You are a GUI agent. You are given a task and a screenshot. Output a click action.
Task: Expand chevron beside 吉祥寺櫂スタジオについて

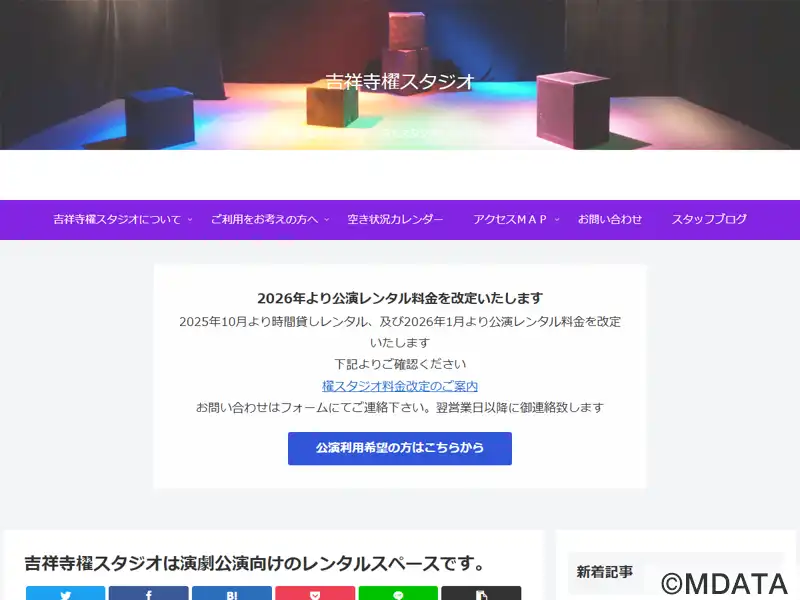pyautogui.click(x=189, y=220)
